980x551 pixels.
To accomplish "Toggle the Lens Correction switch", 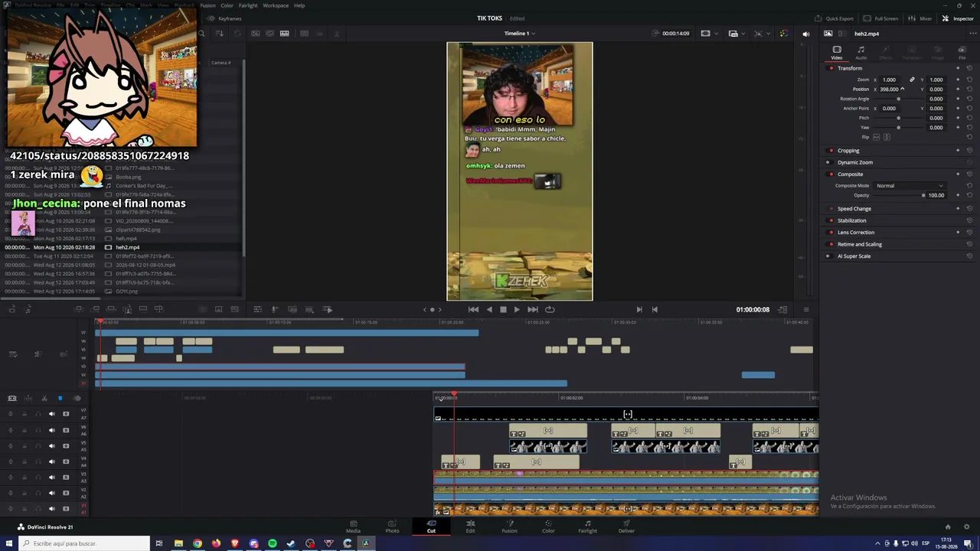I will [x=831, y=233].
